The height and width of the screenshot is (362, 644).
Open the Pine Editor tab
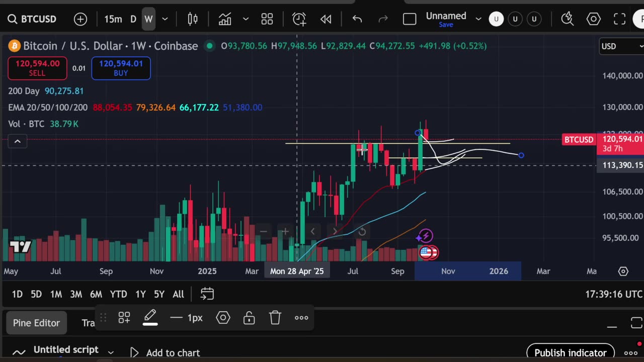point(36,323)
